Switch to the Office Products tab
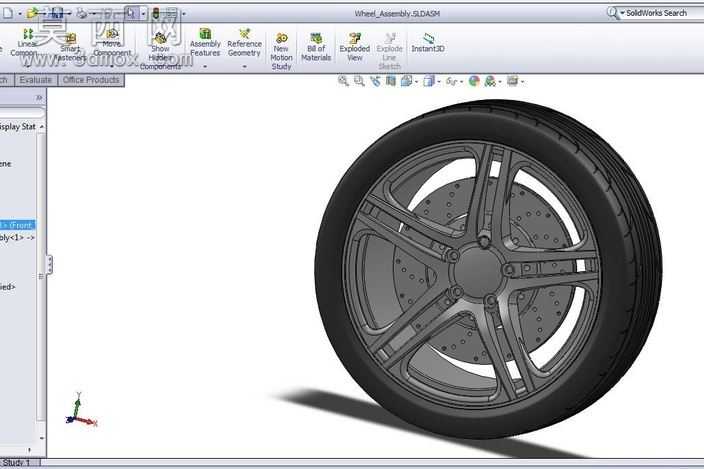The width and height of the screenshot is (704, 469). point(91,80)
